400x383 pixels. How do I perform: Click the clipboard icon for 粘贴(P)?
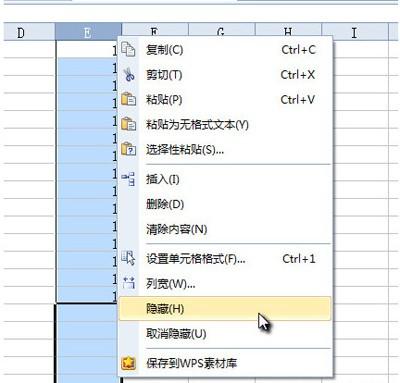(128, 99)
